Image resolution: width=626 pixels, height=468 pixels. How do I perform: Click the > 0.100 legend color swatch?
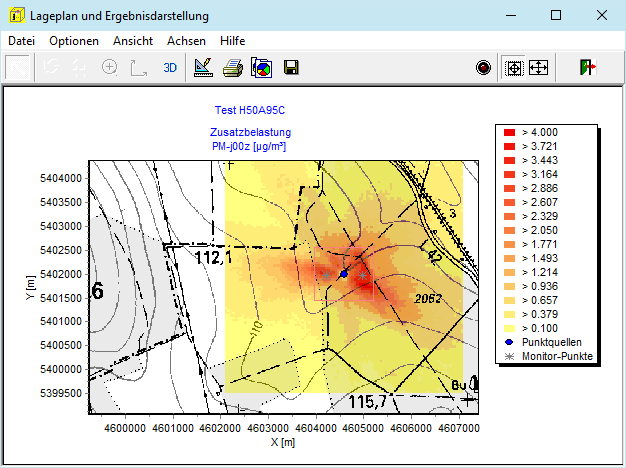click(509, 328)
